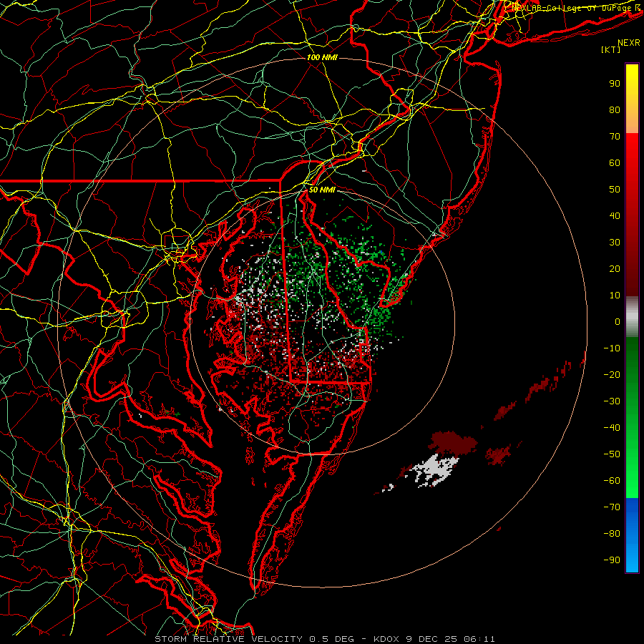Click the "-50" scale value
The image size is (644, 644).
pos(612,454)
